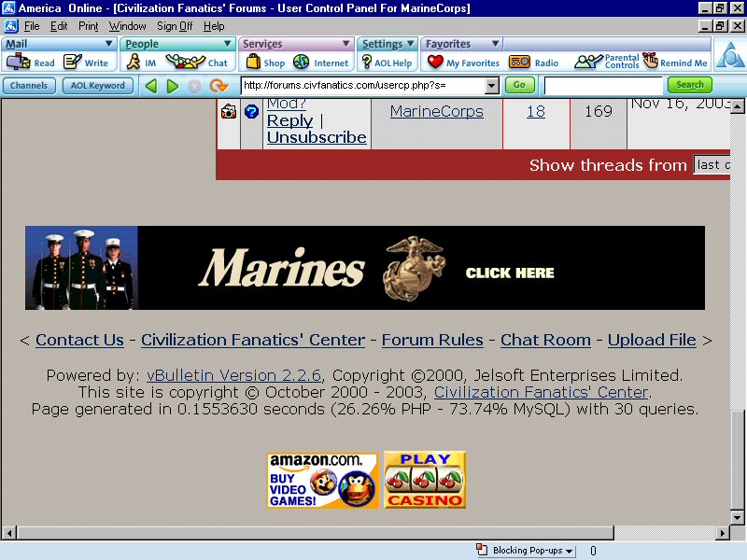Go back with the green left arrow

pos(151,86)
